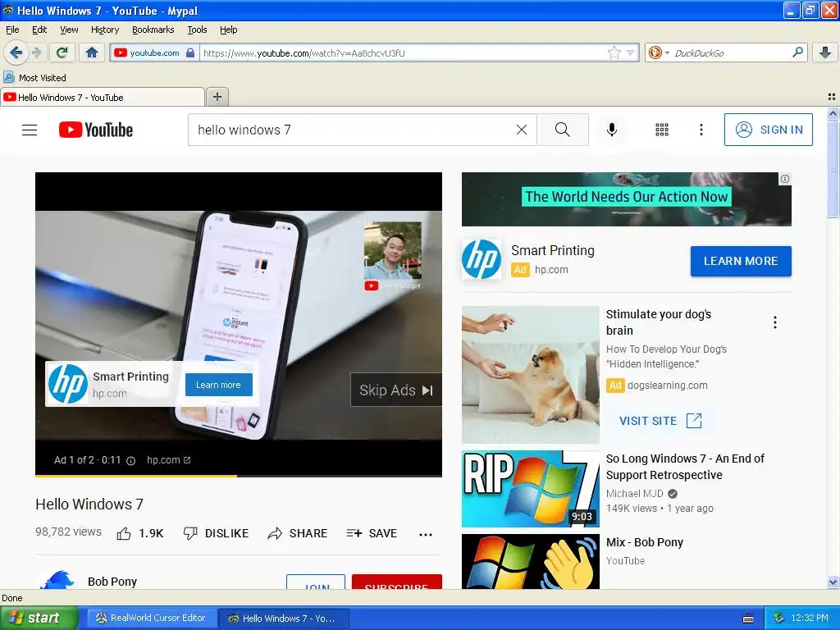
Task: Click the magnifier in the DuckDuckGo box
Action: [797, 52]
